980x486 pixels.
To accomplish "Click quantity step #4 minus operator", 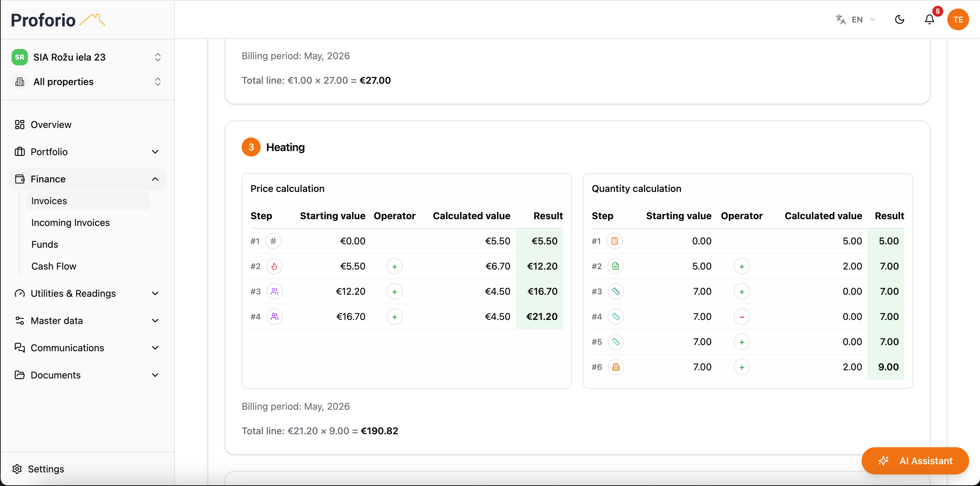I will tap(741, 317).
